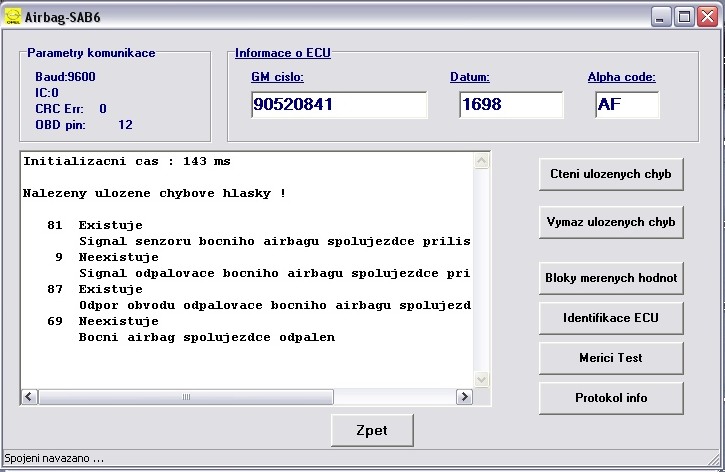Click the log's vertical scrollbar down arrow
The height and width of the screenshot is (472, 725).
(482, 379)
